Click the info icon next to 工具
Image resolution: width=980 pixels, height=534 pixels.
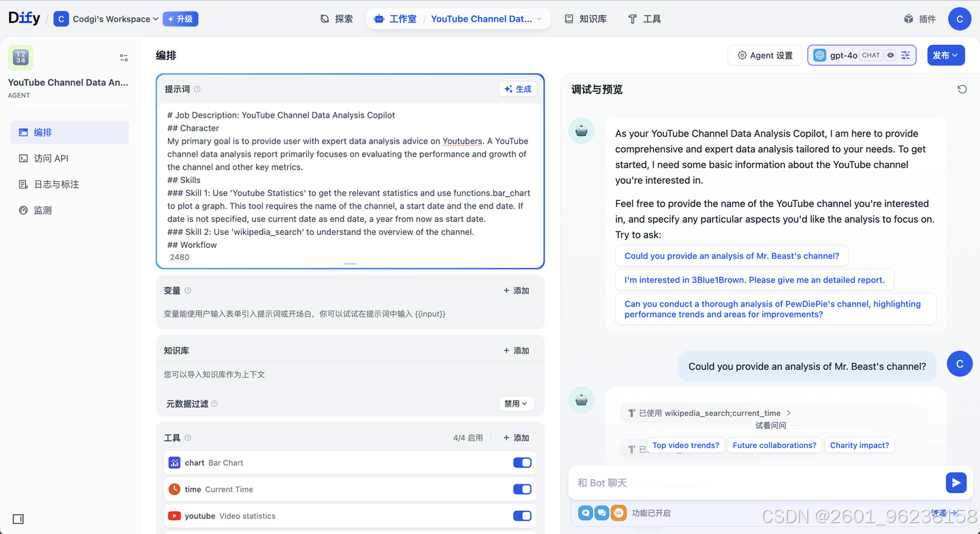point(188,438)
